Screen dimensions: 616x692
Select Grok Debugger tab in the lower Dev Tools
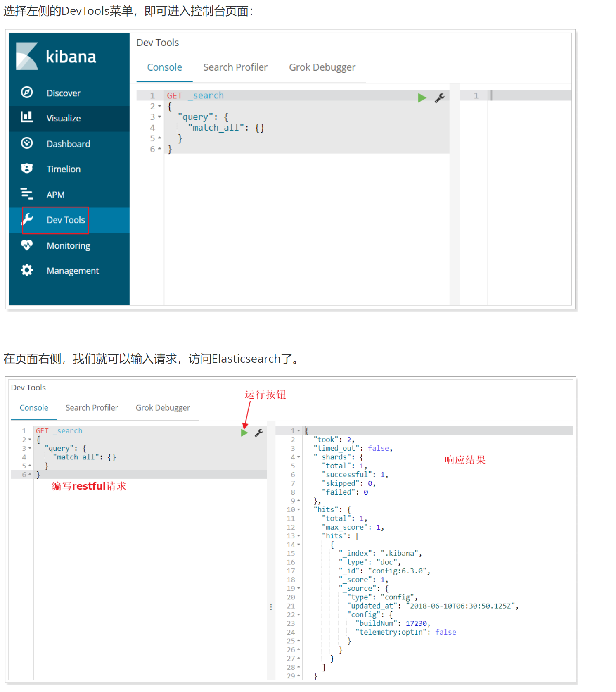[163, 408]
